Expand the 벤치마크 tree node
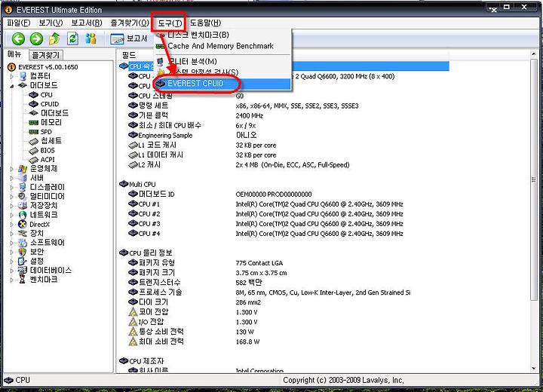This screenshot has height=392, width=543. tap(12, 280)
